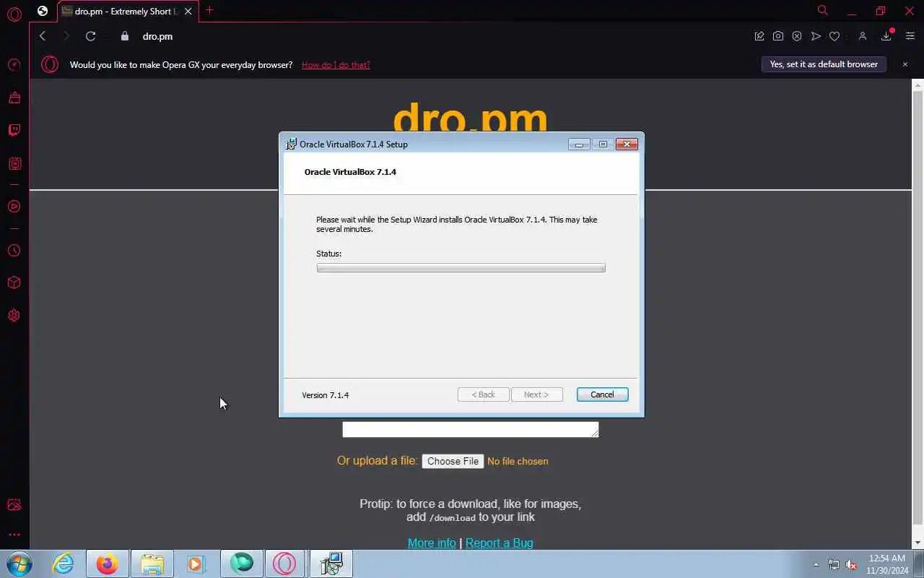Click 'Yes, set it as default browser'
This screenshot has height=578, width=924.
point(824,64)
